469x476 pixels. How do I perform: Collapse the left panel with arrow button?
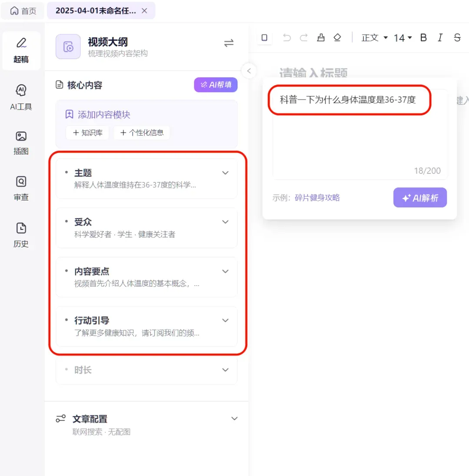tap(249, 71)
